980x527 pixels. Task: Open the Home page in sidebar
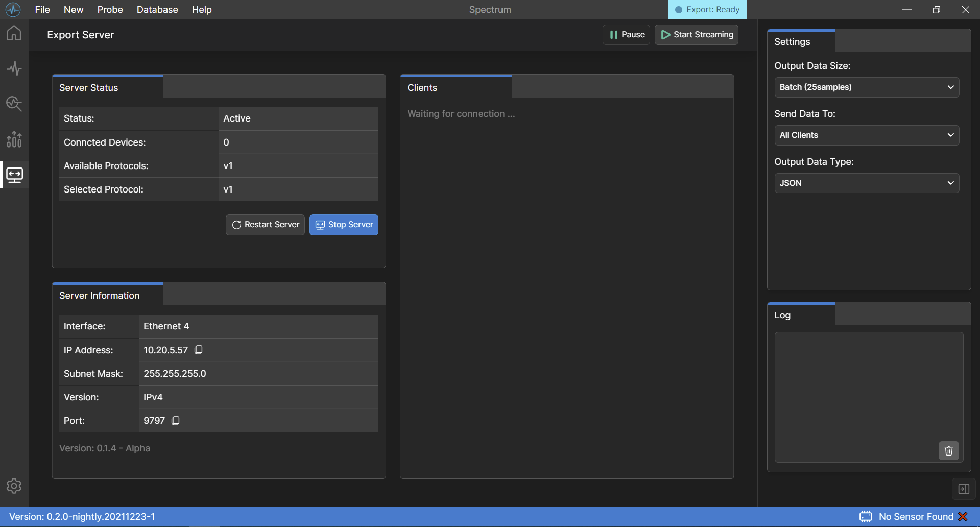coord(14,33)
